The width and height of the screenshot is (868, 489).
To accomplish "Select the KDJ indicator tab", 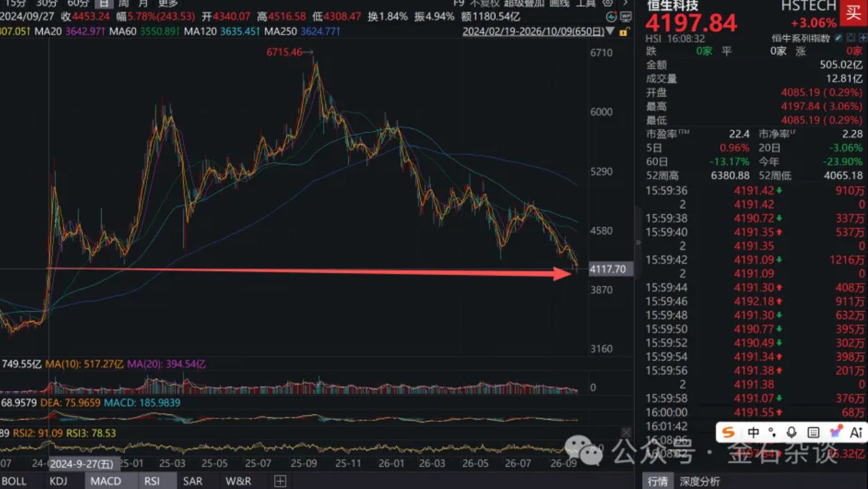I will click(58, 481).
